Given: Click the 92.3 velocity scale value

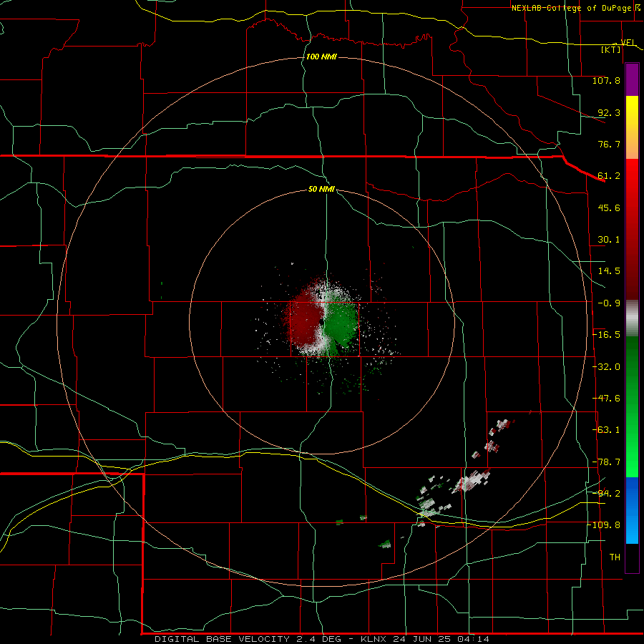Looking at the screenshot, I should 609,112.
